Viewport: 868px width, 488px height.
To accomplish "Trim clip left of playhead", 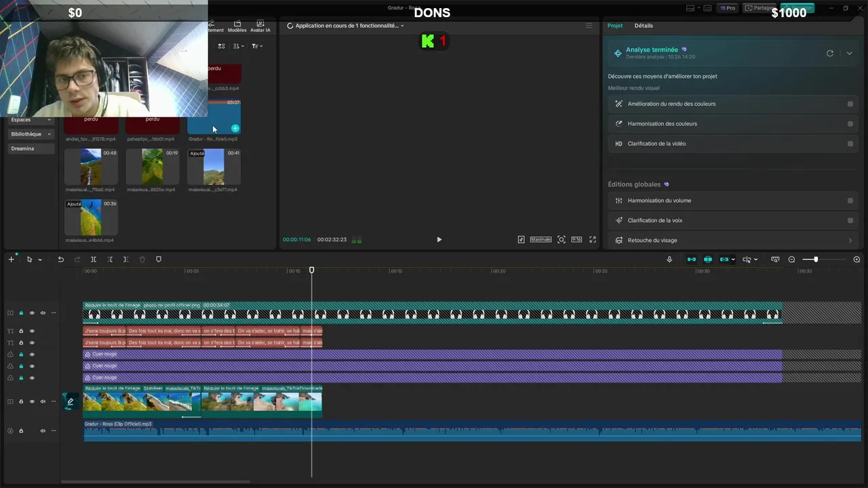I will point(110,260).
